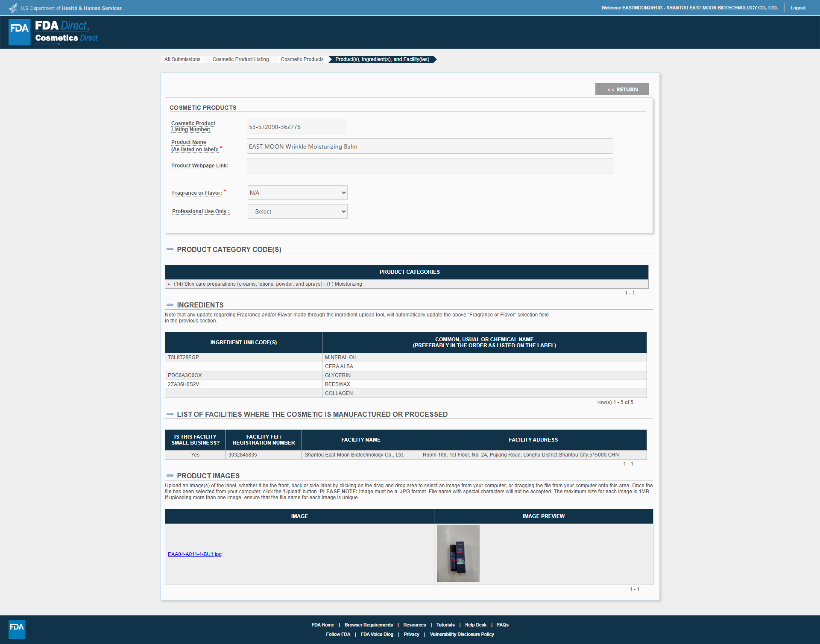Click the product image preview thumbnail
This screenshot has width=820, height=644.
click(458, 553)
